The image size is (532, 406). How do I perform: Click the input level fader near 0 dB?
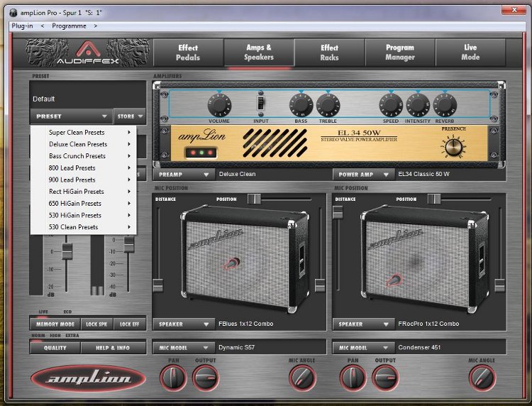coord(67,251)
